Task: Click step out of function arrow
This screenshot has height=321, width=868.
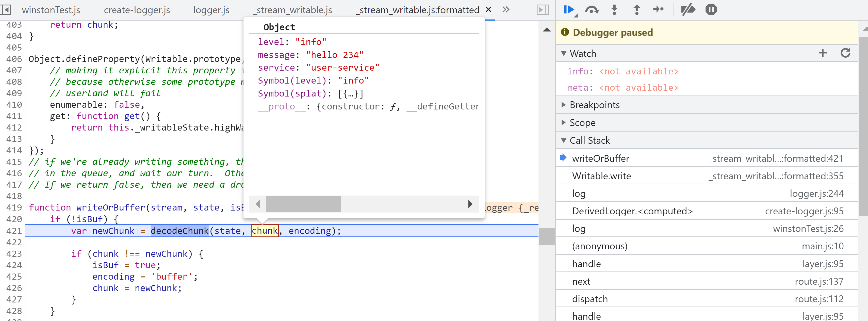Action: 636,9
